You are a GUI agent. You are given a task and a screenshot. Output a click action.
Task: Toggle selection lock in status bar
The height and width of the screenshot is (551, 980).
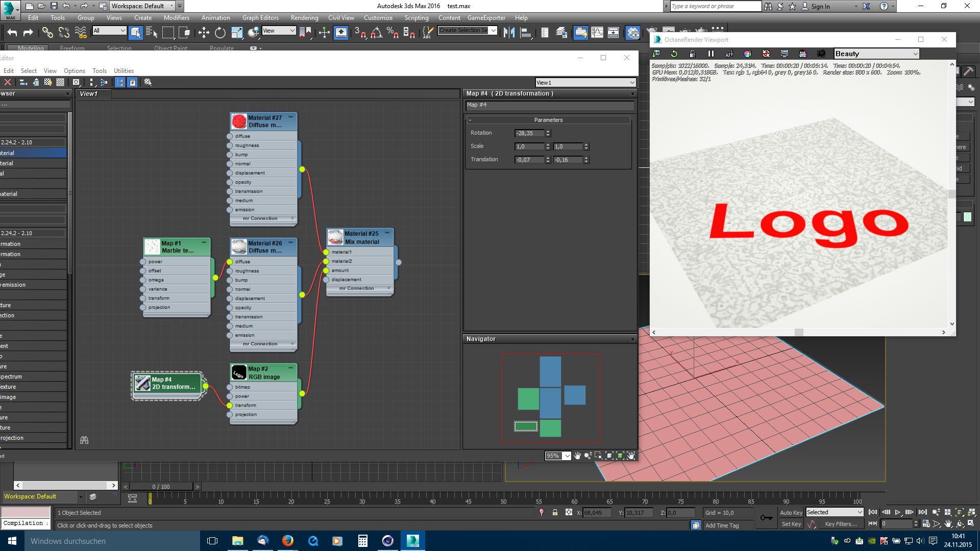pos(555,513)
